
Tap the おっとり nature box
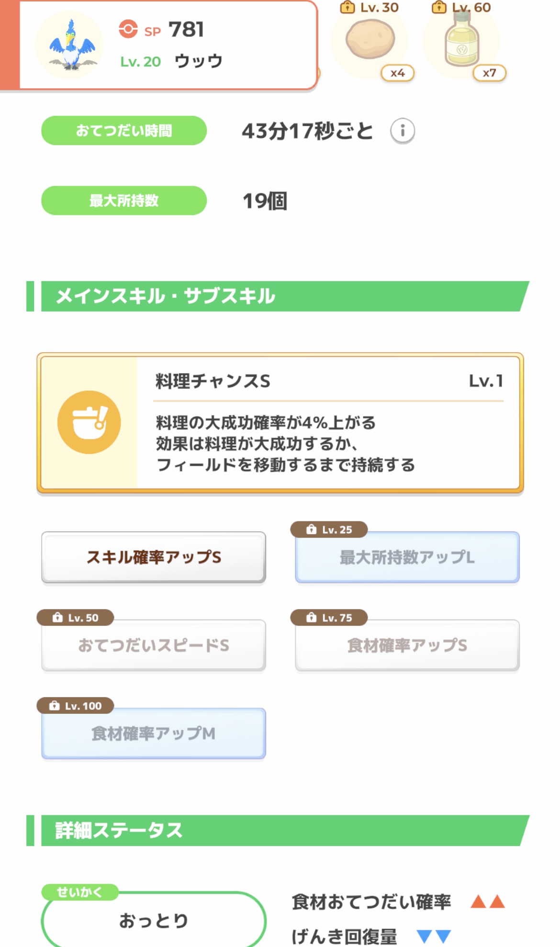click(154, 920)
